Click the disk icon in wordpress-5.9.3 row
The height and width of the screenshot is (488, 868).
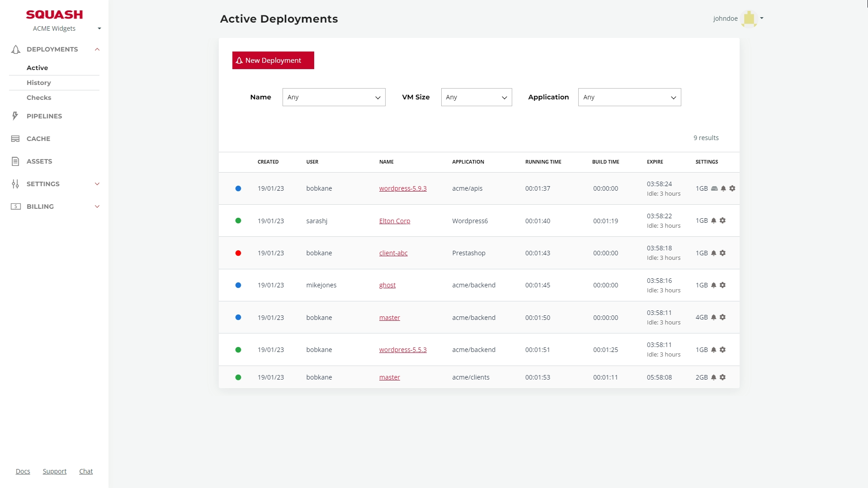(x=714, y=188)
